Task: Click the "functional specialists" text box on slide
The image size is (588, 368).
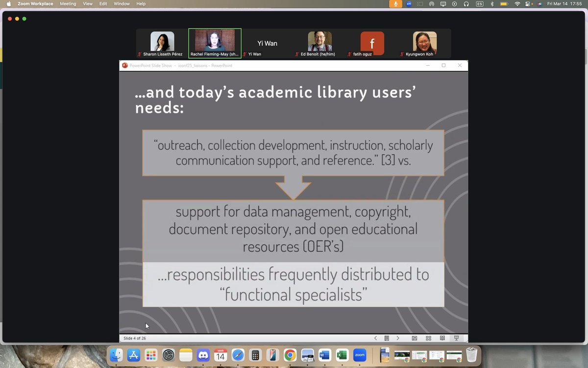Action: click(x=294, y=285)
